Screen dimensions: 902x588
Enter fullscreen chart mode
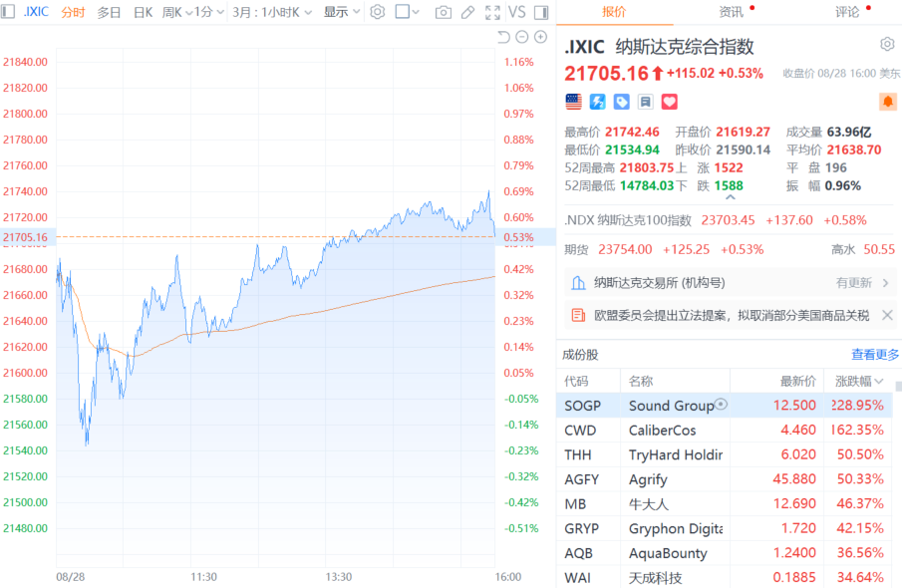pyautogui.click(x=492, y=12)
